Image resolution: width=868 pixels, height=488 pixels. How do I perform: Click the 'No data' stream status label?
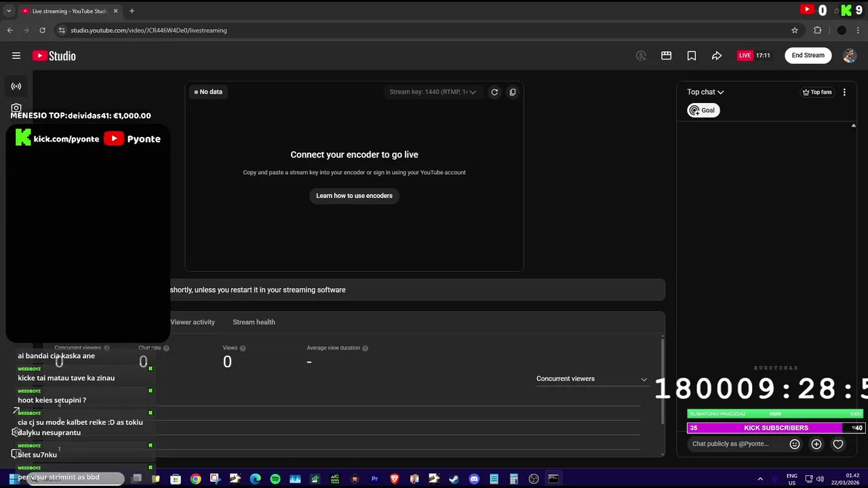tap(208, 91)
